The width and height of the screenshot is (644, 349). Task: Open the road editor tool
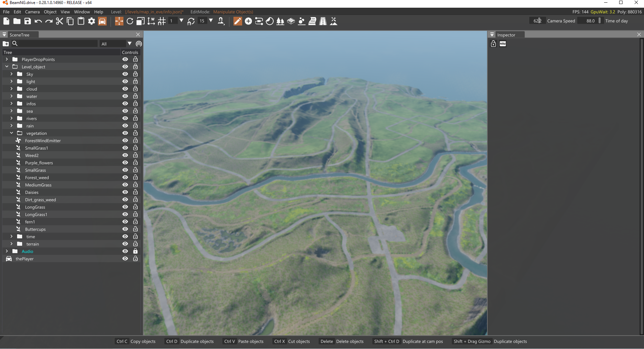[x=323, y=21]
